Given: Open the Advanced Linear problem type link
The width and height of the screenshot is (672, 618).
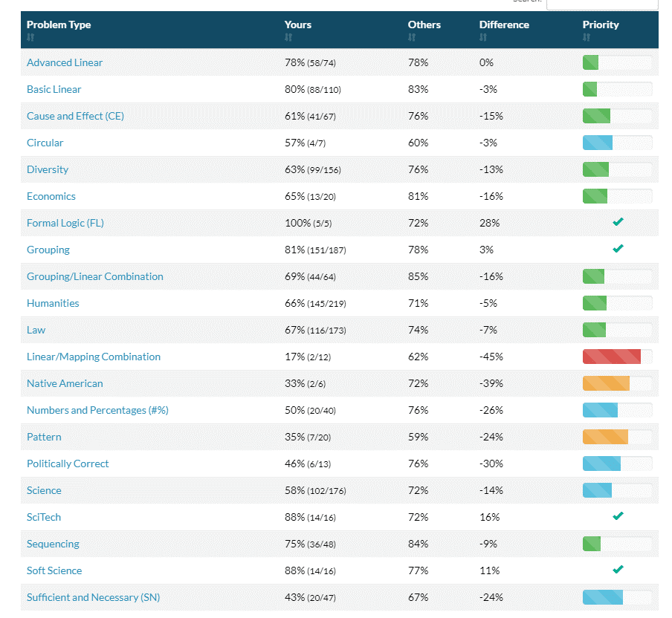Looking at the screenshot, I should click(65, 62).
